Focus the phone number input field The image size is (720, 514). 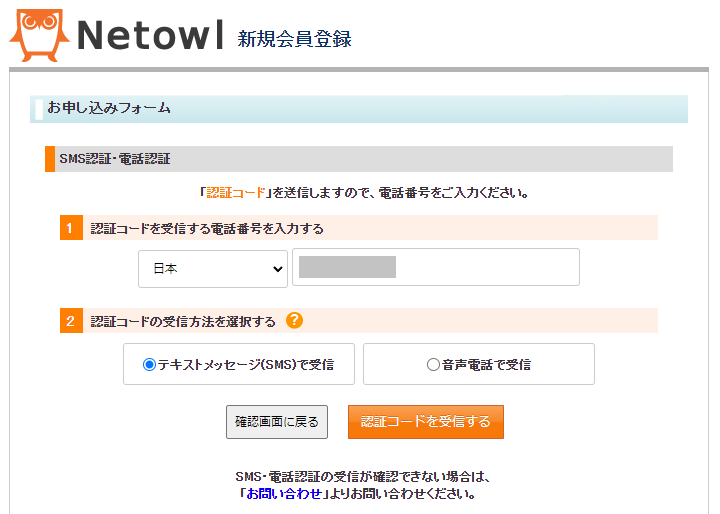pos(436,267)
